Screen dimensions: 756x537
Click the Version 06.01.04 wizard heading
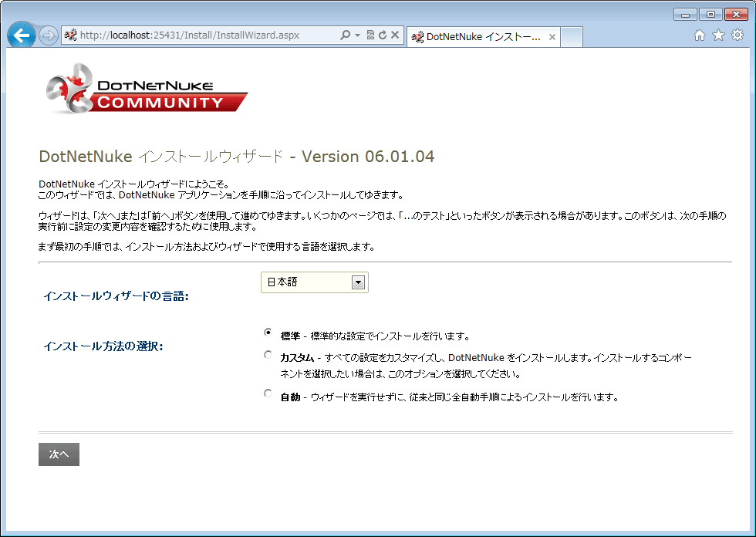pos(237,157)
